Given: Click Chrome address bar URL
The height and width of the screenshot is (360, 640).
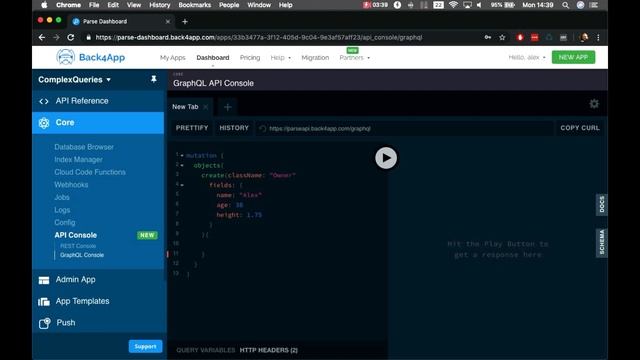Looking at the screenshot, I should (259, 37).
